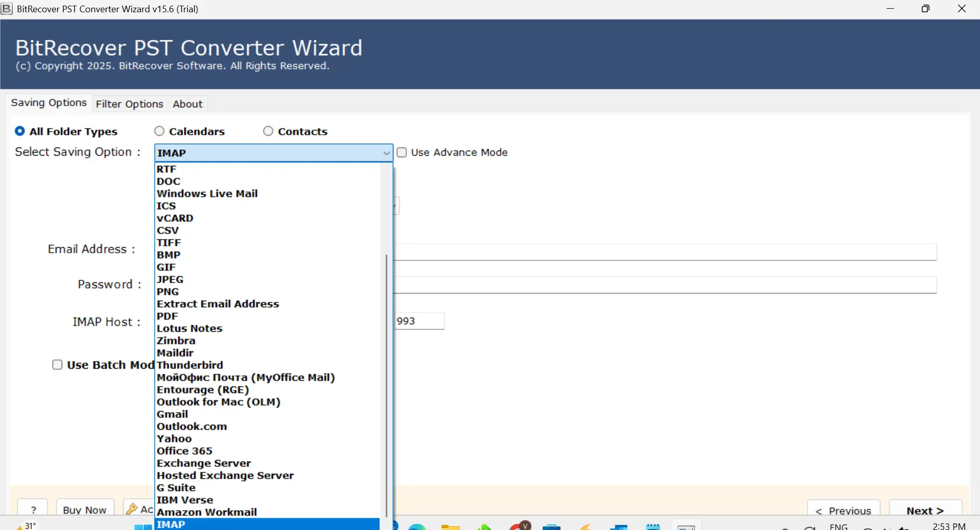This screenshot has width=980, height=530.
Task: Switch to the Filter Options tab
Action: point(129,104)
